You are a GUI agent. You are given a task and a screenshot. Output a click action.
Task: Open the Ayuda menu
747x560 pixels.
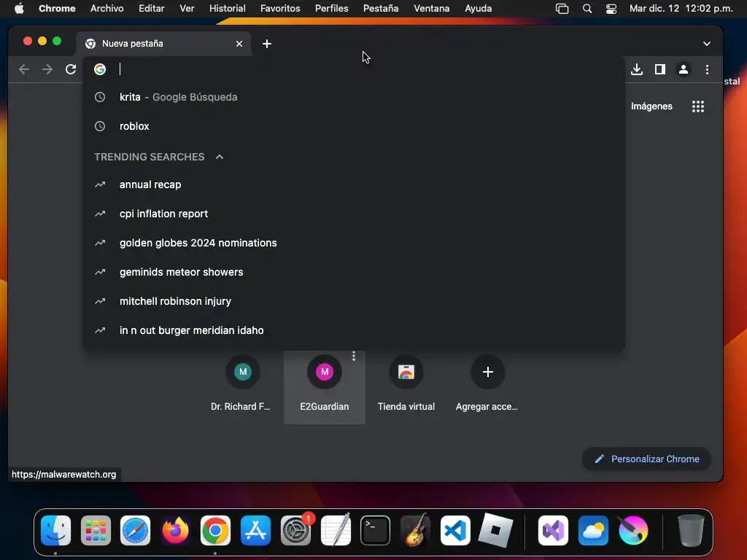[479, 9]
